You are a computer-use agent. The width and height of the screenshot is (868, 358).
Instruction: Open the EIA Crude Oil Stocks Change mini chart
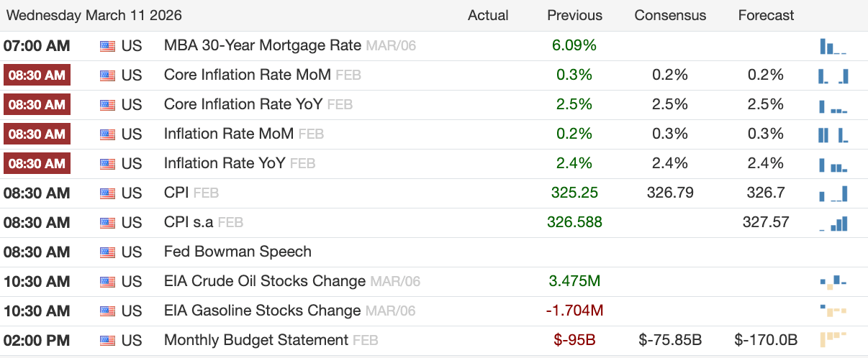(833, 282)
